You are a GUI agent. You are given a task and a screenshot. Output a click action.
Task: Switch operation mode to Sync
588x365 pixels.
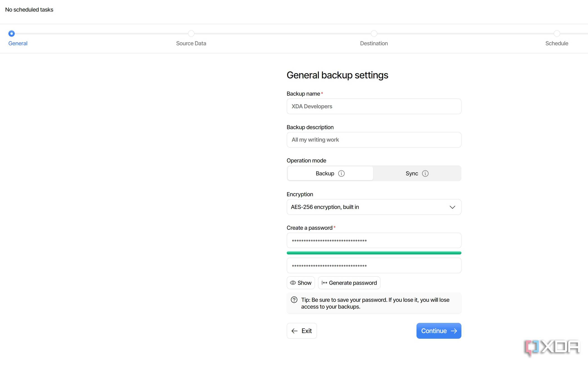pos(417,173)
